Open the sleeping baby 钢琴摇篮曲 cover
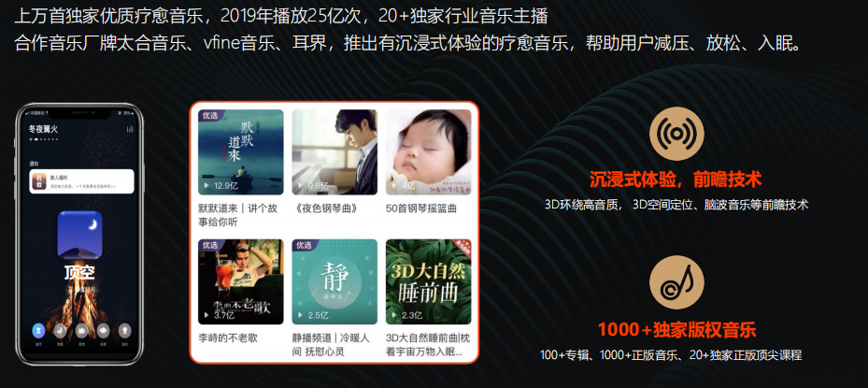Screen dimensions: 868x388 429,151
